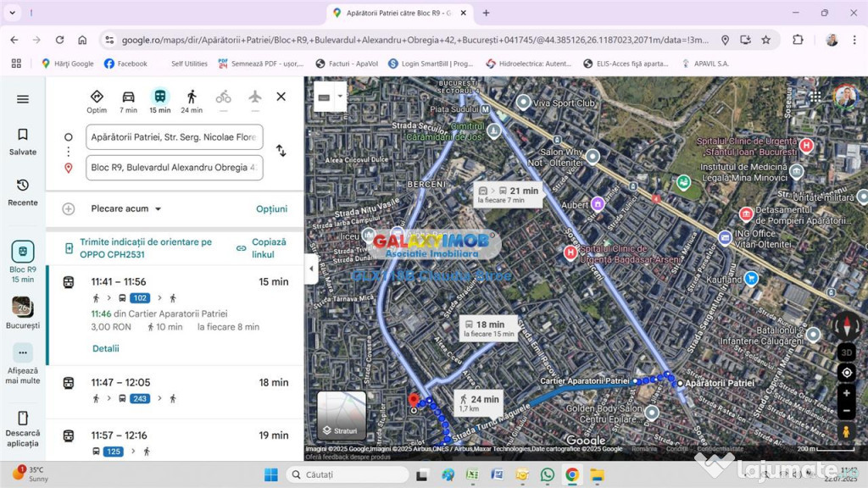
Task: Open Detalii for the 102 route
Action: point(106,348)
